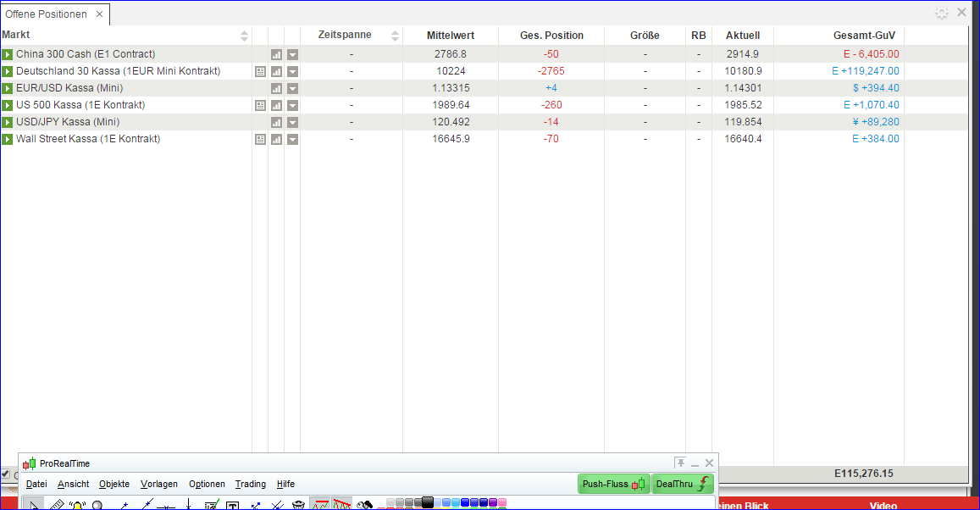980x510 pixels.
Task: Pick the pink color swatch in the toolbar
Action: click(x=501, y=502)
